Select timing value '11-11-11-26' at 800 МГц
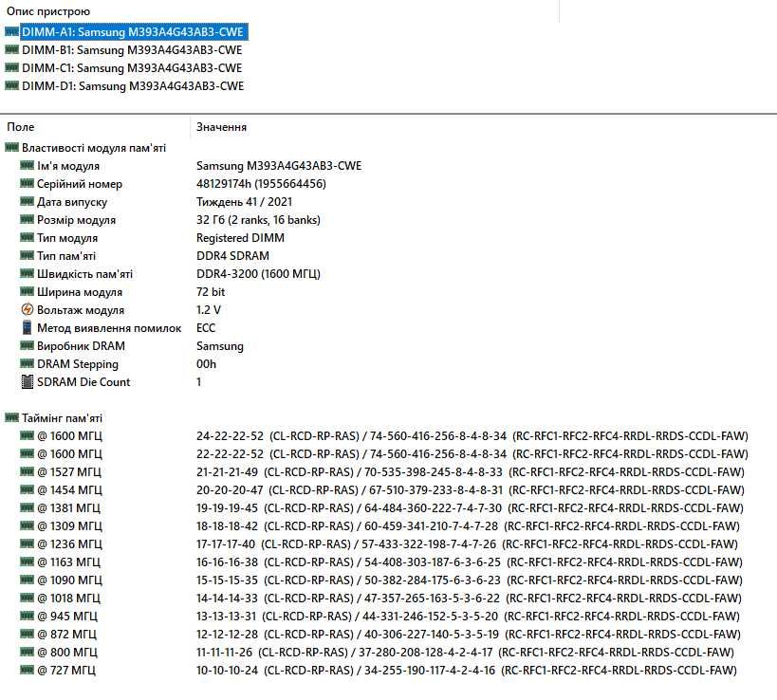The height and width of the screenshot is (700, 777). point(224,653)
